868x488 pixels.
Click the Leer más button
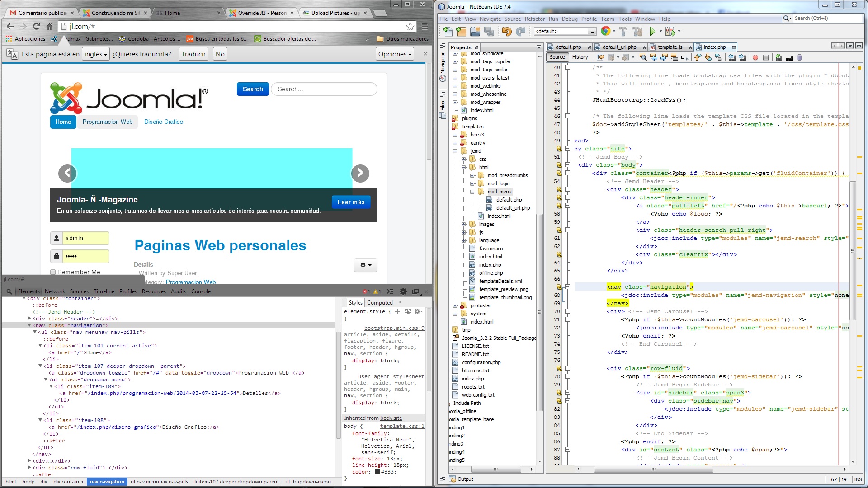click(x=351, y=202)
